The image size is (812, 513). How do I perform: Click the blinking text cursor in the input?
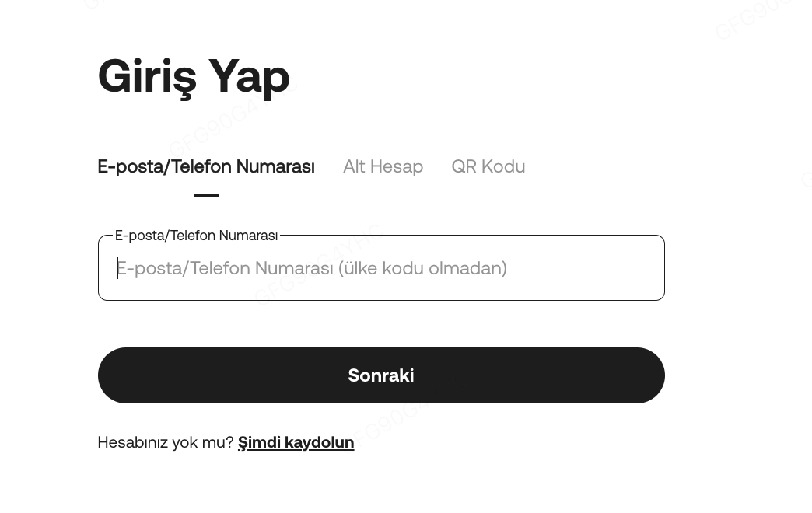[x=117, y=268]
